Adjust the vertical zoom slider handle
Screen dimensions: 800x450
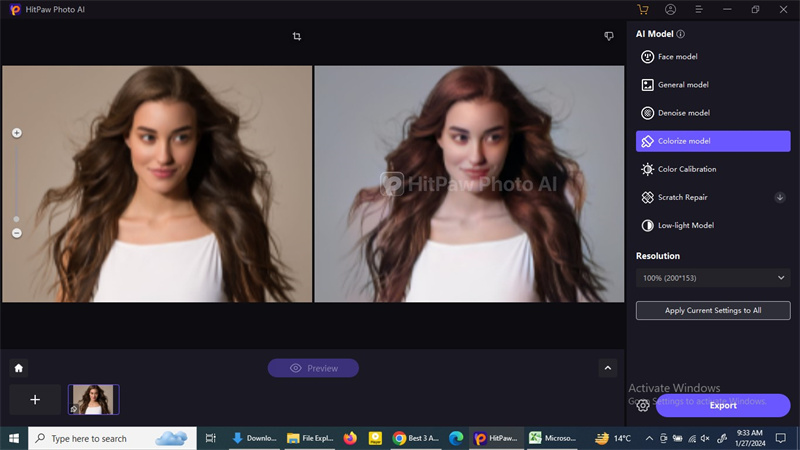17,219
